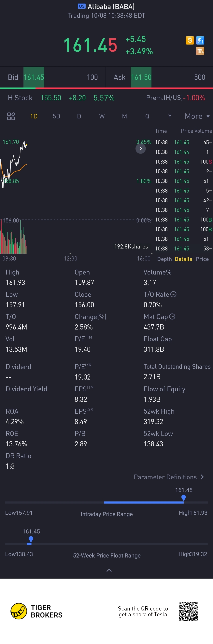This screenshot has width=213, height=644.
Task: Tap the yellow dollar sign badge icon
Action: pos(190,40)
